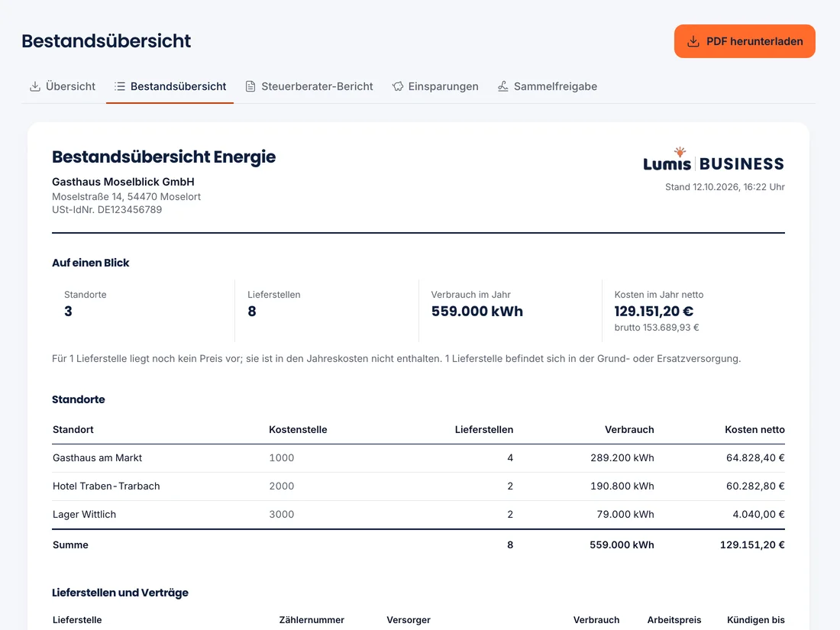Click the Kostenstelle column header
Viewport: 840px width, 630px height.
coord(298,430)
